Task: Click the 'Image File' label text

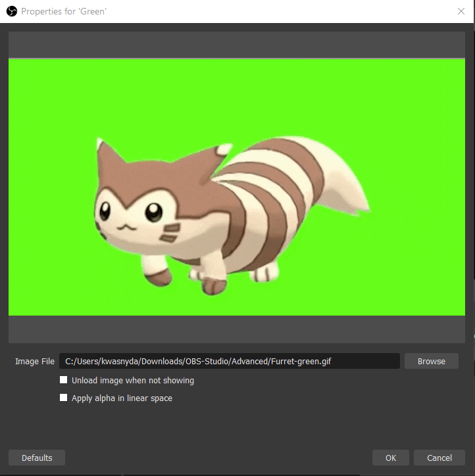Action: (x=35, y=361)
